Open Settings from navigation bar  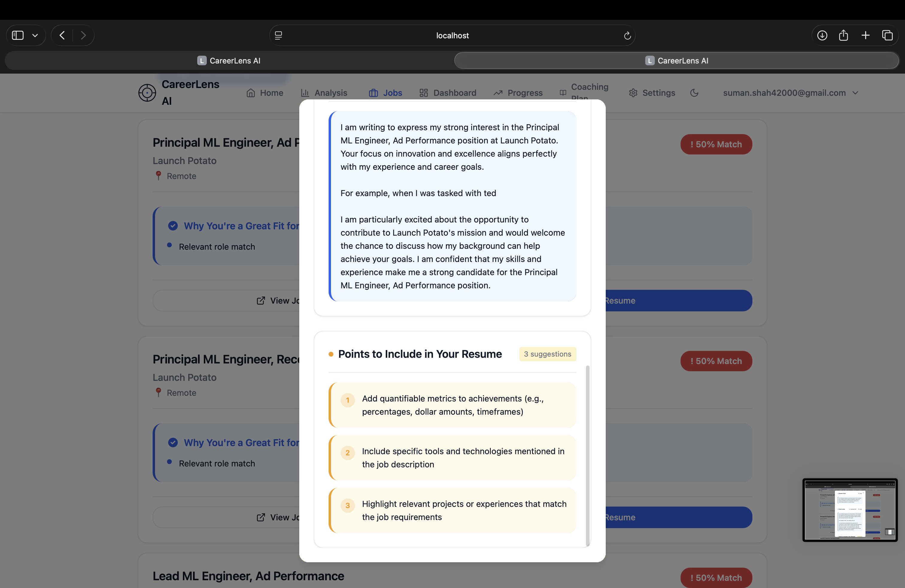click(x=652, y=93)
